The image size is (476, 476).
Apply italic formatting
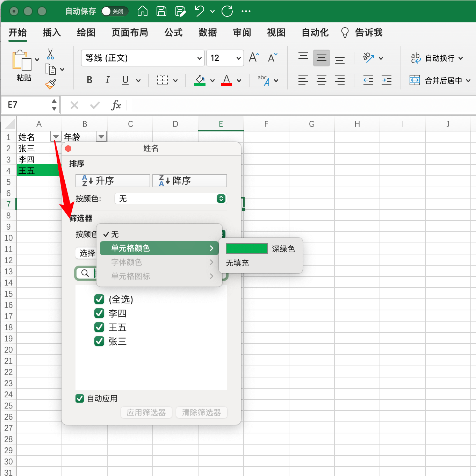coord(107,80)
